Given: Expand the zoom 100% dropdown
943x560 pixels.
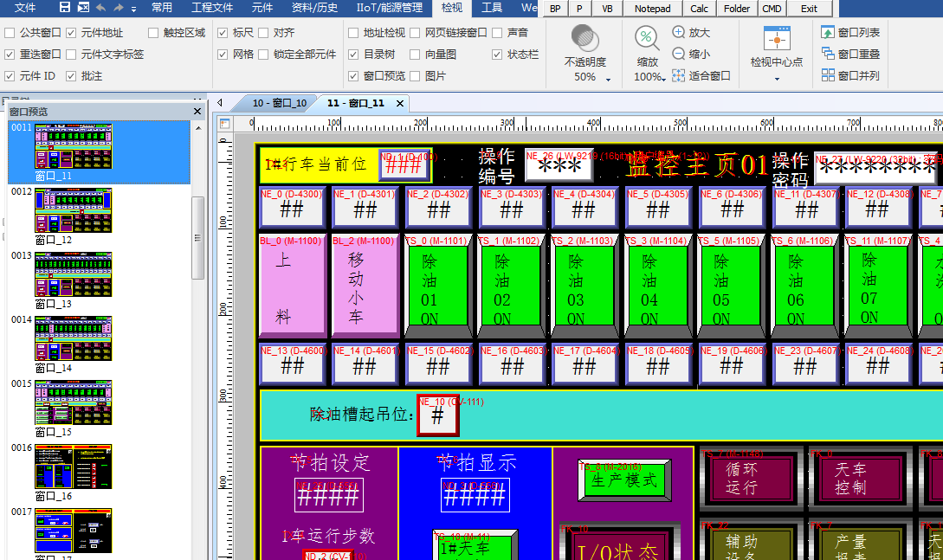Looking at the screenshot, I should click(663, 79).
